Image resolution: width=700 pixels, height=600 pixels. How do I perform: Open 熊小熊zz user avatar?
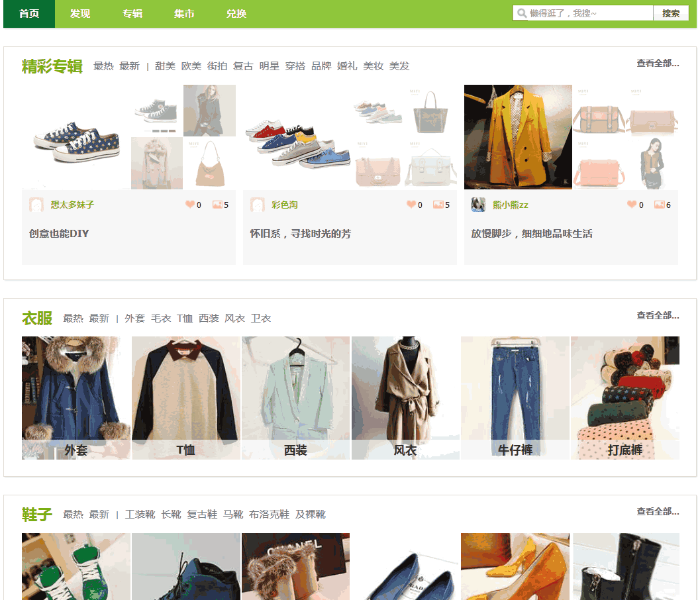coord(478,205)
